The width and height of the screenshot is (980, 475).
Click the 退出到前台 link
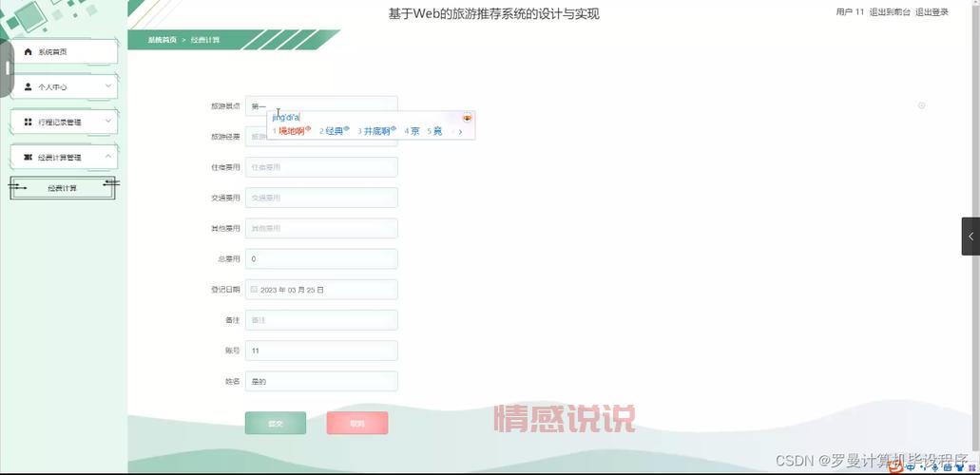890,11
